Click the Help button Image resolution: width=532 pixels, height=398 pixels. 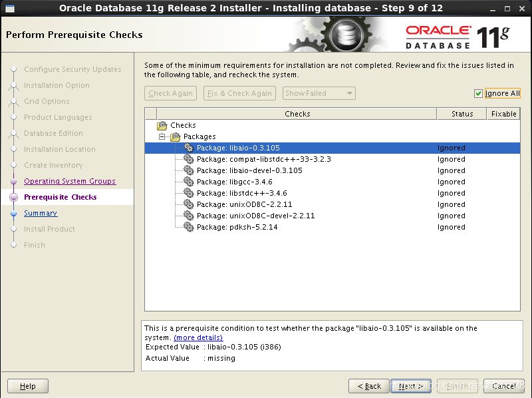coord(28,386)
